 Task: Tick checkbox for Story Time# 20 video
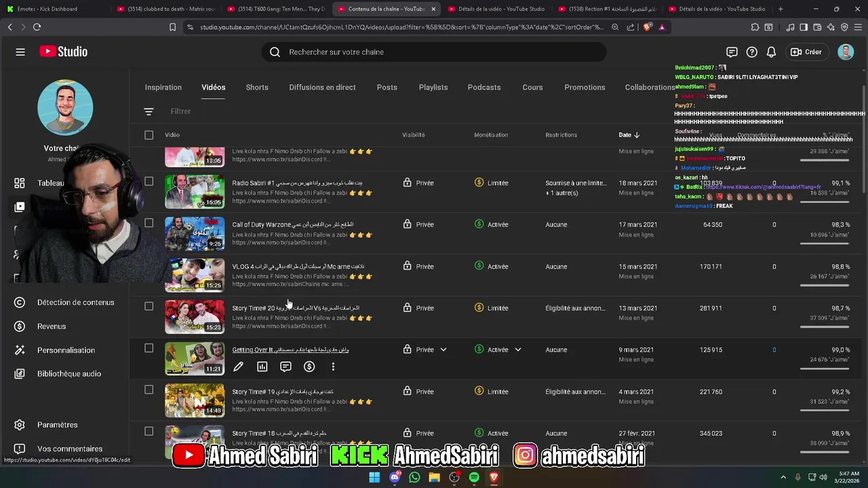click(149, 306)
